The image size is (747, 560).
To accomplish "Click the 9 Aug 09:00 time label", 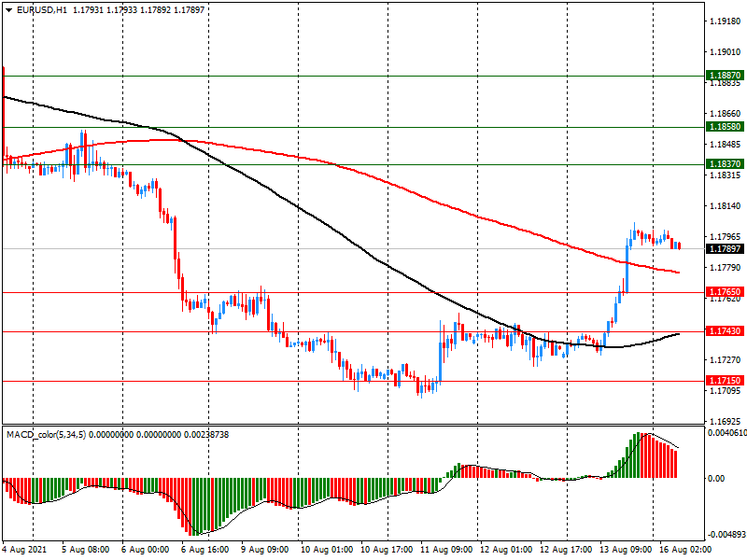I will point(265,550).
